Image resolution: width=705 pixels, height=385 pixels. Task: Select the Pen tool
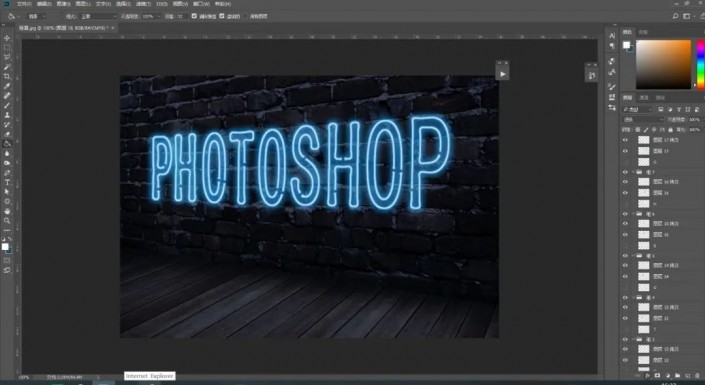(7, 173)
